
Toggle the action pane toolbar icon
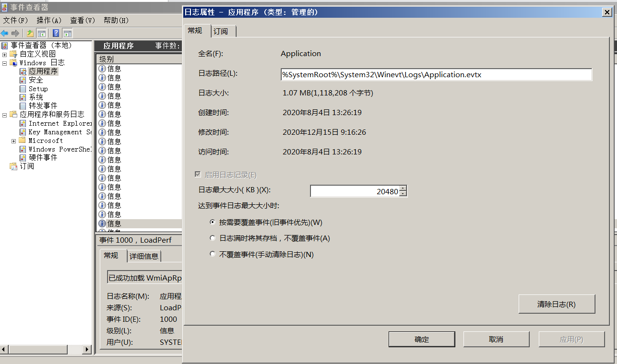click(68, 33)
